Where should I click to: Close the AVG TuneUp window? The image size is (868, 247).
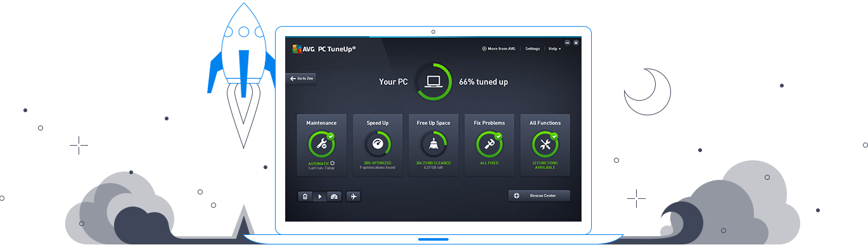(576, 42)
